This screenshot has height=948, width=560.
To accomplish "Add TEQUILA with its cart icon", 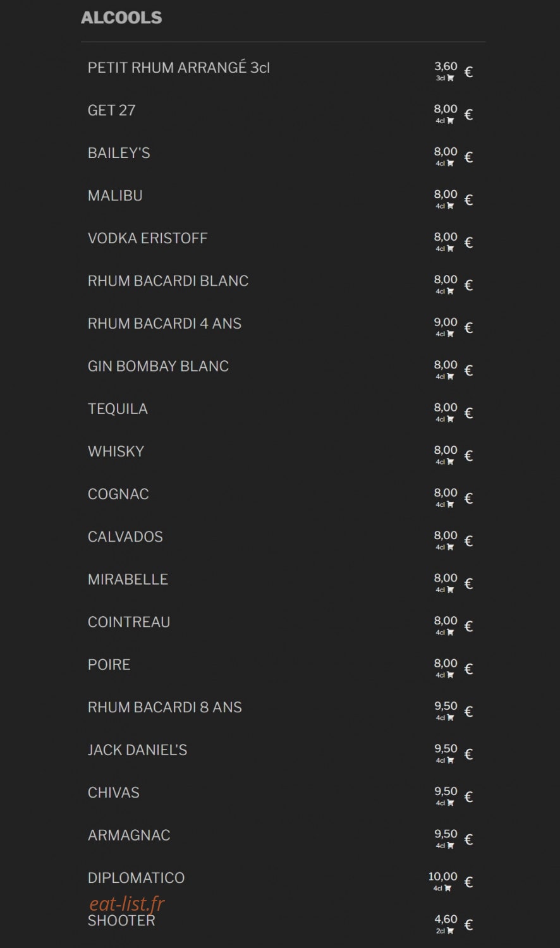I will (451, 420).
